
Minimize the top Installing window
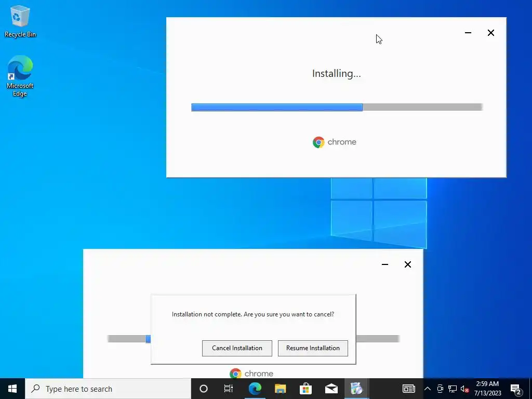[x=468, y=33]
